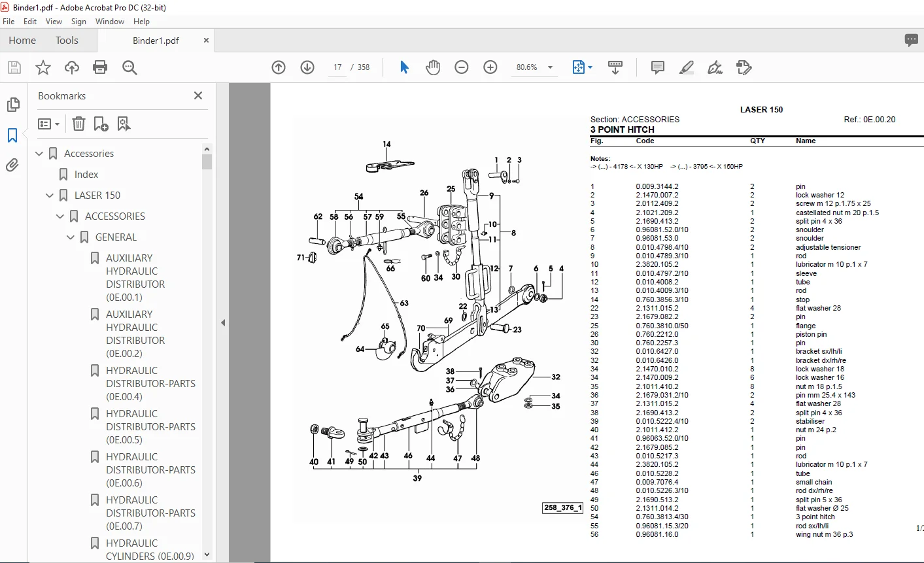Switch to the Home tab

(x=22, y=41)
